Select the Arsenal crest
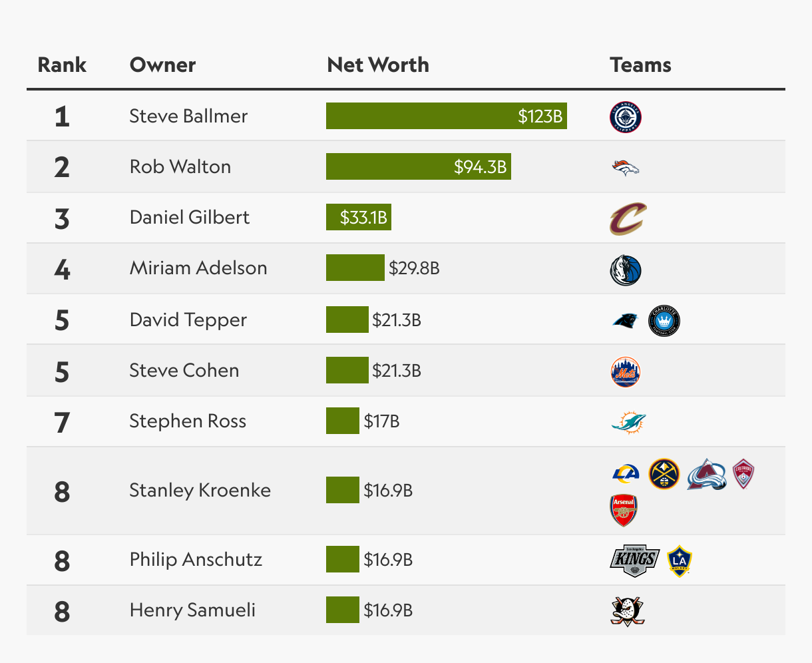This screenshot has height=663, width=812. click(x=624, y=511)
